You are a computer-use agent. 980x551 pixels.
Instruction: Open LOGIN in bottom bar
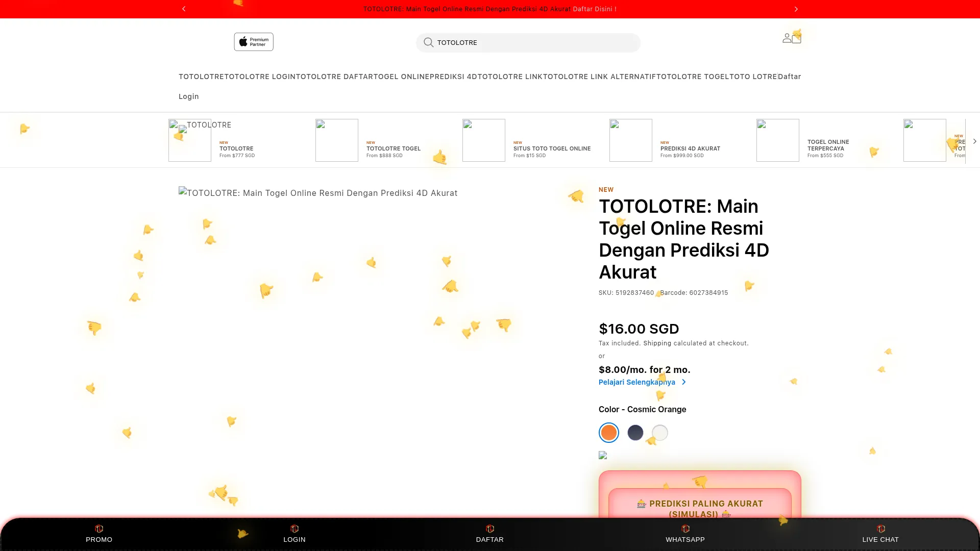point(295,534)
